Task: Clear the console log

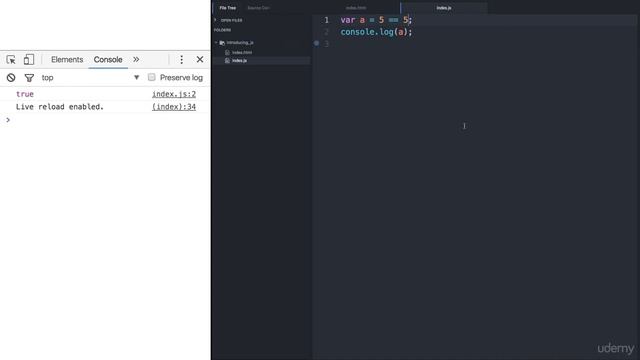Action: [11, 78]
